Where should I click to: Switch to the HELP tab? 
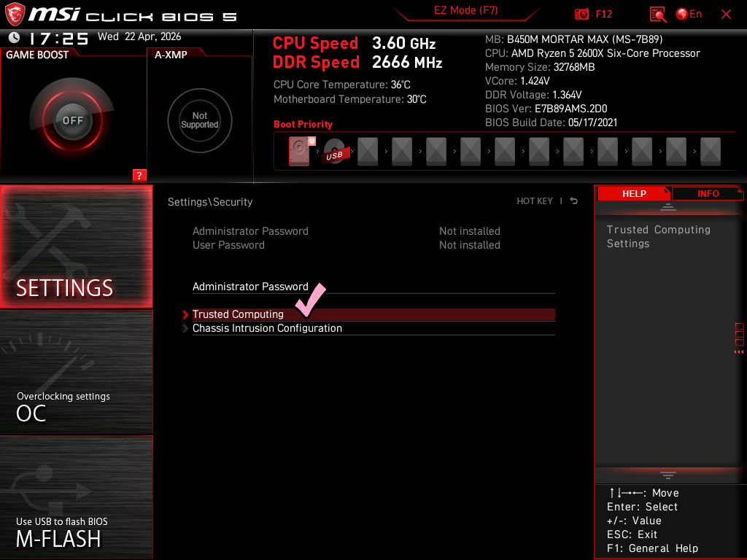coord(634,193)
